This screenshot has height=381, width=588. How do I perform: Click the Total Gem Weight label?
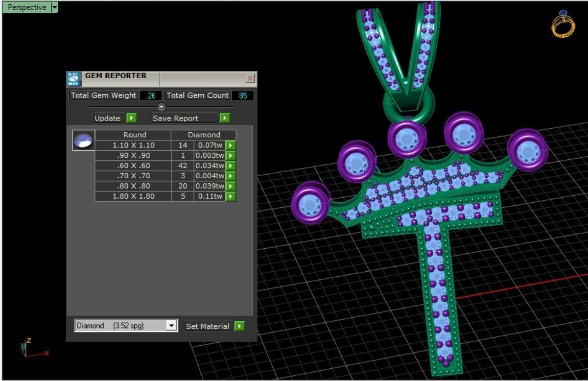coord(104,95)
